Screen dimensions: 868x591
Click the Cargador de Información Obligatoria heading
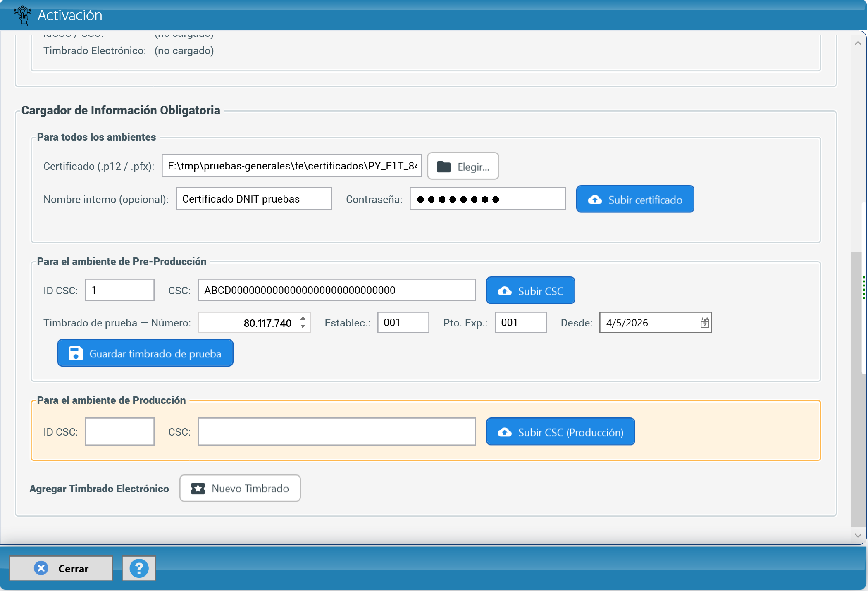coord(121,110)
